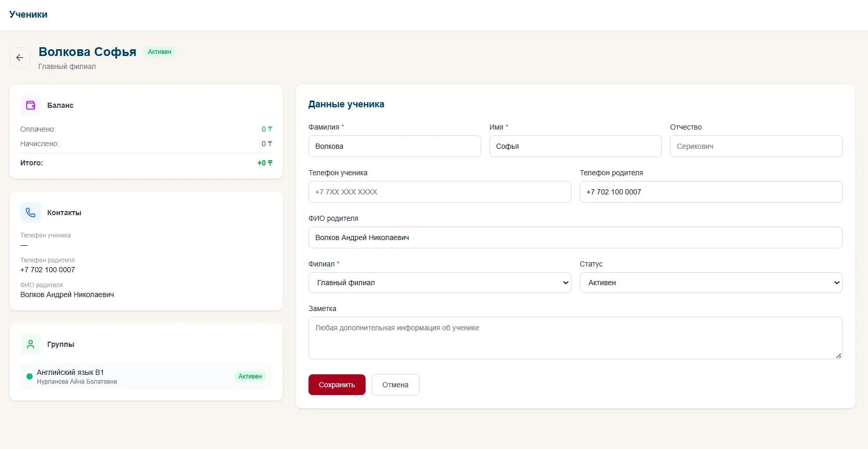Viewport: 868px width, 449px height.
Task: Click the back arrow button
Action: click(x=20, y=58)
